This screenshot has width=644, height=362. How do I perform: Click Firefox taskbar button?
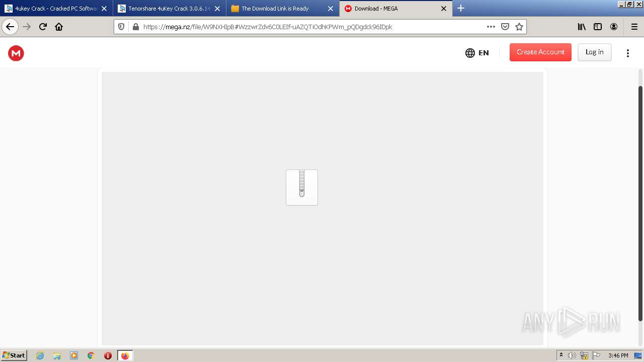[x=125, y=355]
